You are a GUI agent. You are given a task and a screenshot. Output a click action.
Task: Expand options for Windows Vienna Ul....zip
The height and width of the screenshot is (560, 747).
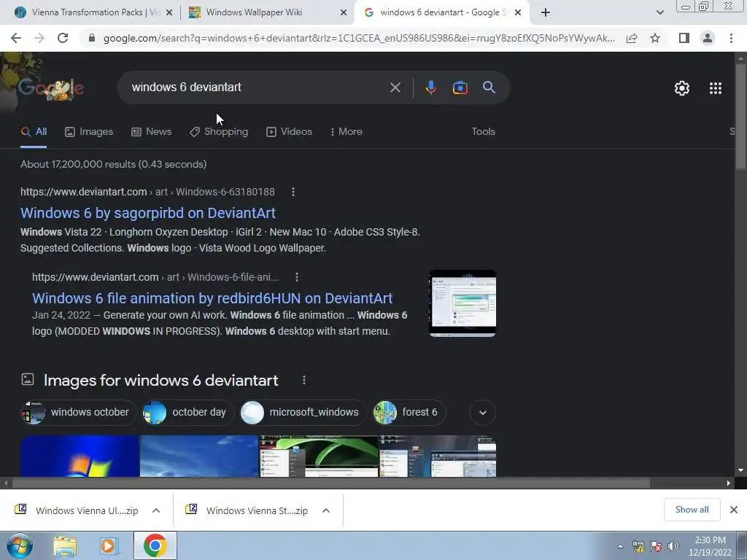156,510
